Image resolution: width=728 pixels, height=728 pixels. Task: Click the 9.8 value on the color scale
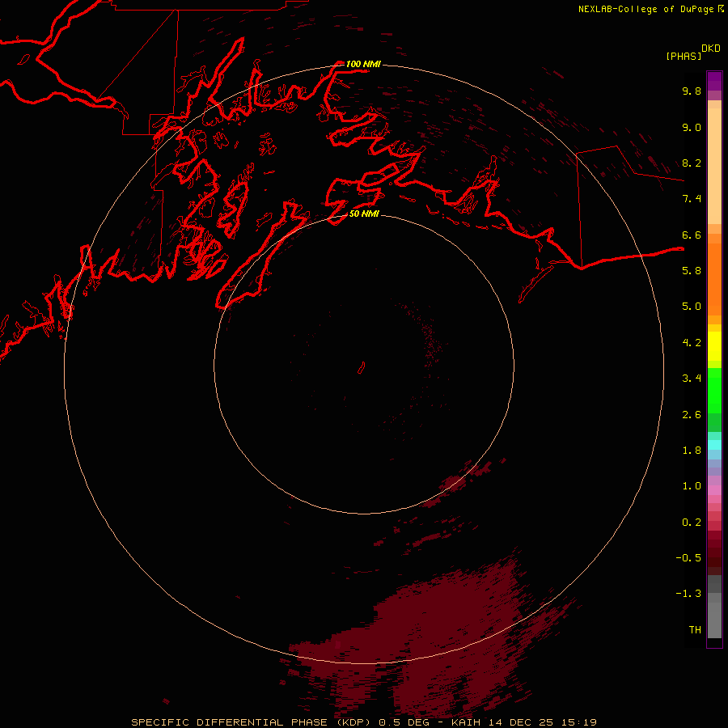692,91
